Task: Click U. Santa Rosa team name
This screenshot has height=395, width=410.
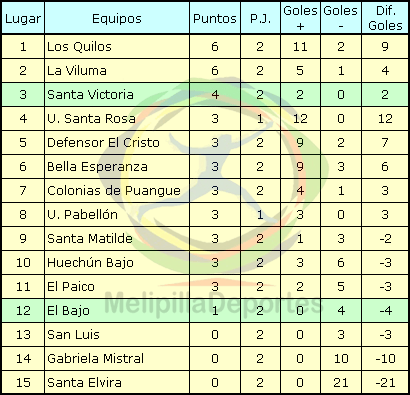Action: click(91, 118)
